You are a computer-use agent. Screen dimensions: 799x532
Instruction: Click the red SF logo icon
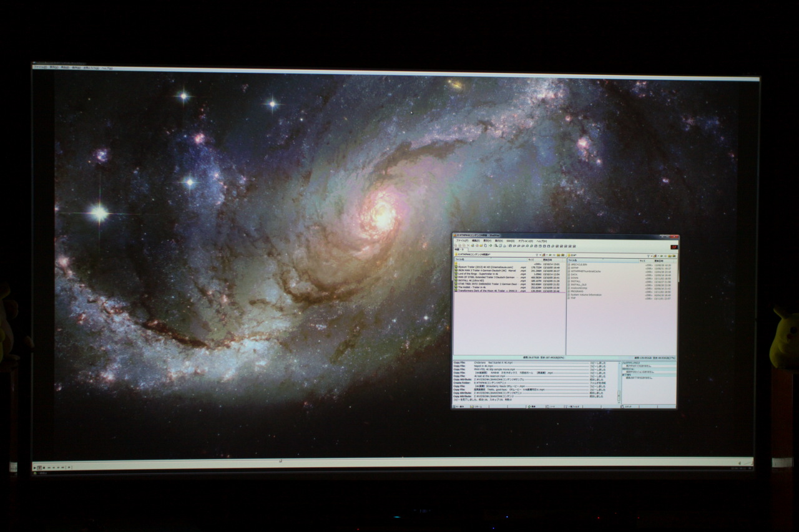673,248
